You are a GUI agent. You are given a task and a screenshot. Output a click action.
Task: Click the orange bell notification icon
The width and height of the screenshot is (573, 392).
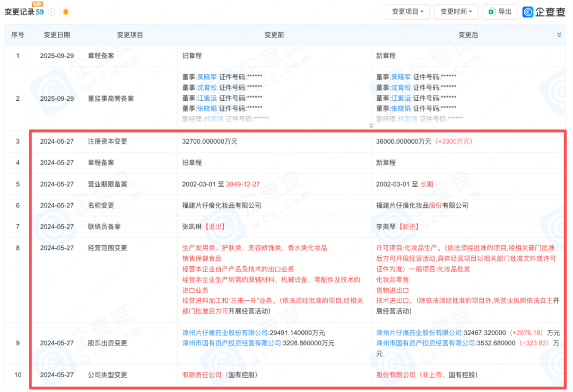pyautogui.click(x=66, y=12)
